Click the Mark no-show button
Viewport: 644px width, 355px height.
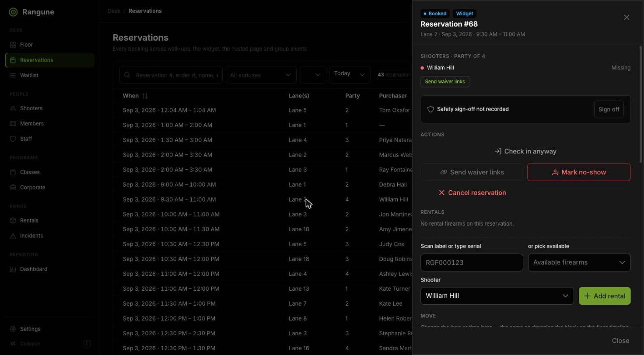pos(579,172)
